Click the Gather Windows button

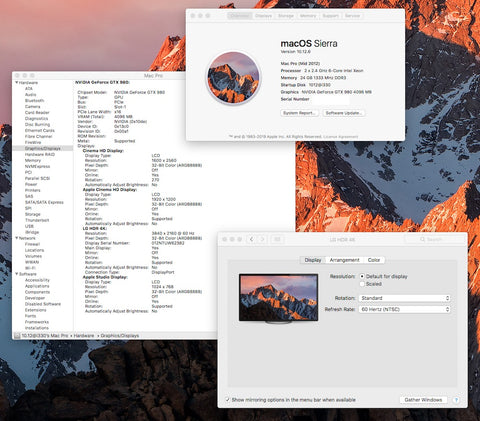click(x=423, y=400)
